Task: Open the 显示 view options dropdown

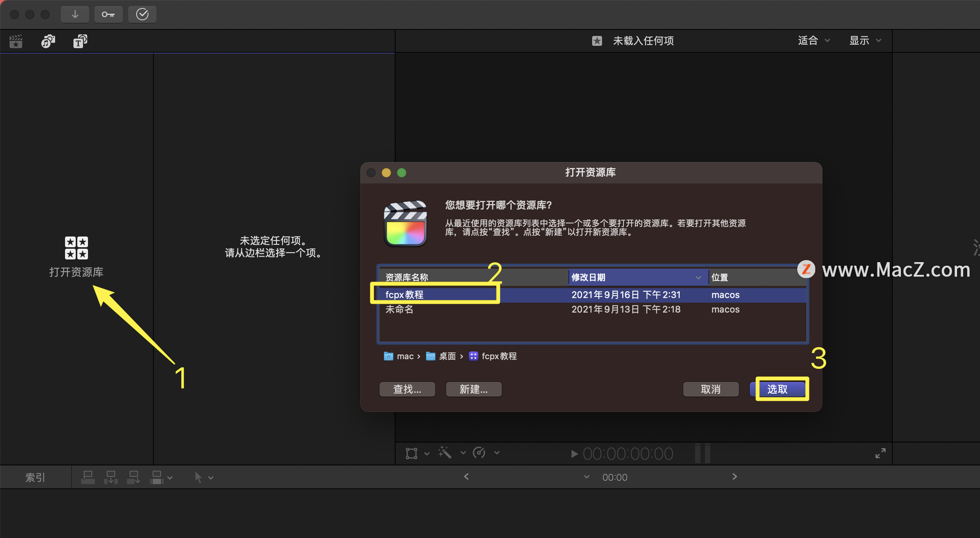Action: pos(865,41)
